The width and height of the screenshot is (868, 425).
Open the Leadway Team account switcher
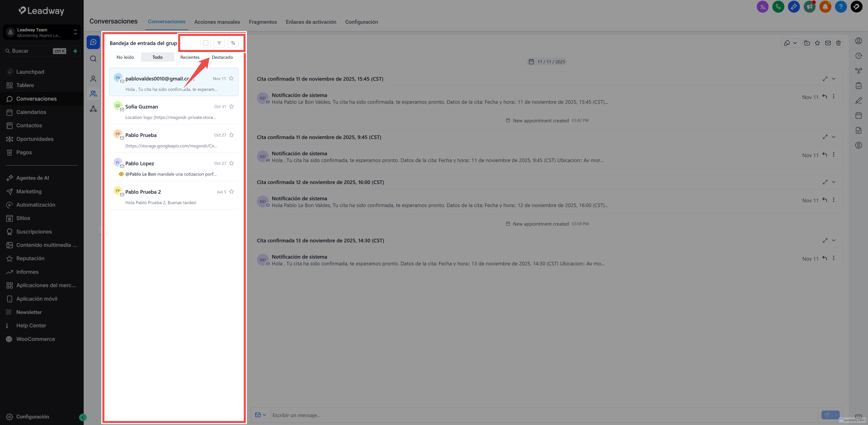[x=42, y=32]
